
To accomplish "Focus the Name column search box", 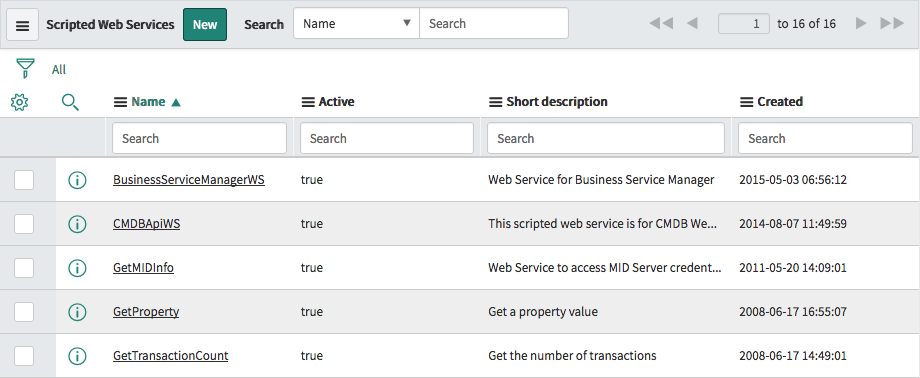I will 199,139.
